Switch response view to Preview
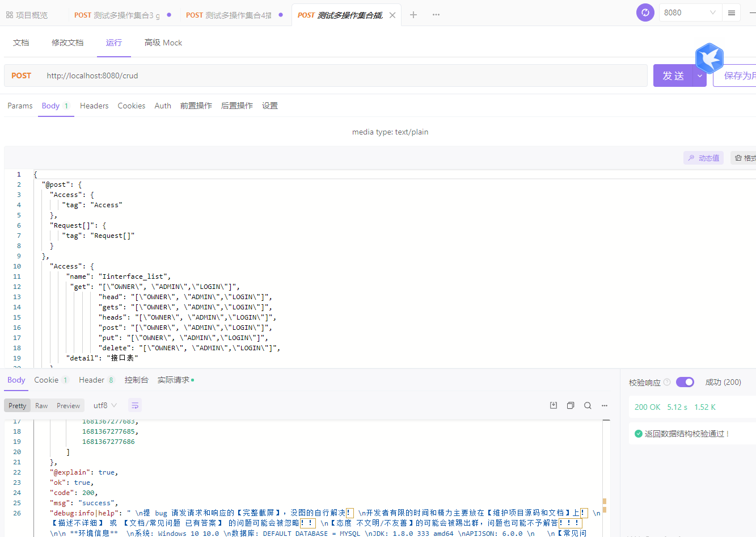The image size is (756, 537). (x=68, y=406)
